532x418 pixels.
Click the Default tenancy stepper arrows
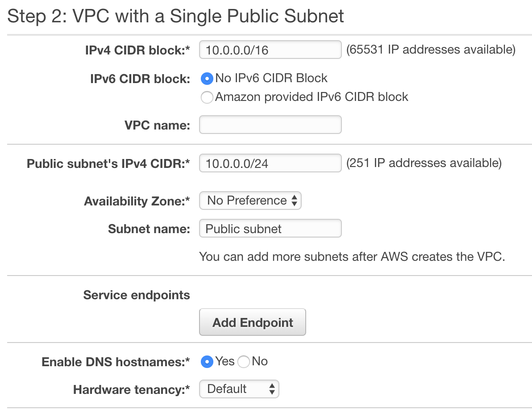pyautogui.click(x=272, y=389)
